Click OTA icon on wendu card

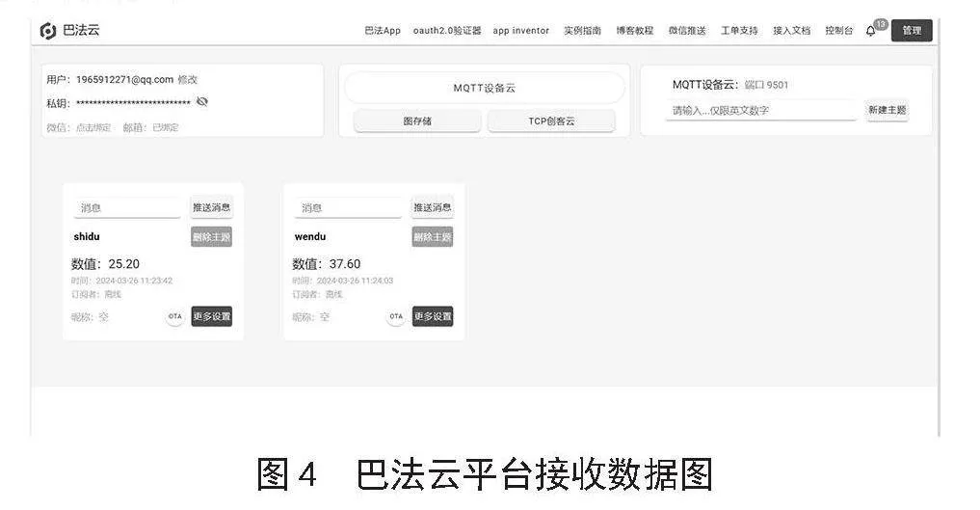click(396, 316)
